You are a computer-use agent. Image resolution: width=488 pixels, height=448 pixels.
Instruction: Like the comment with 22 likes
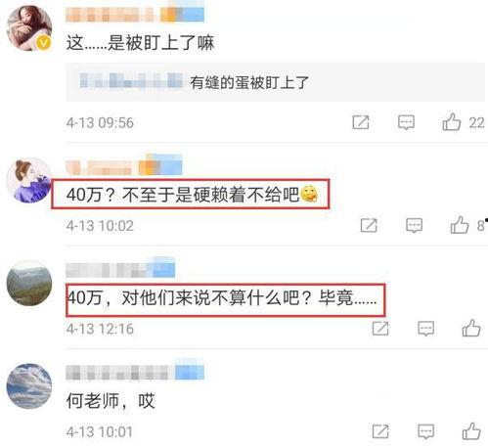pyautogui.click(x=452, y=122)
